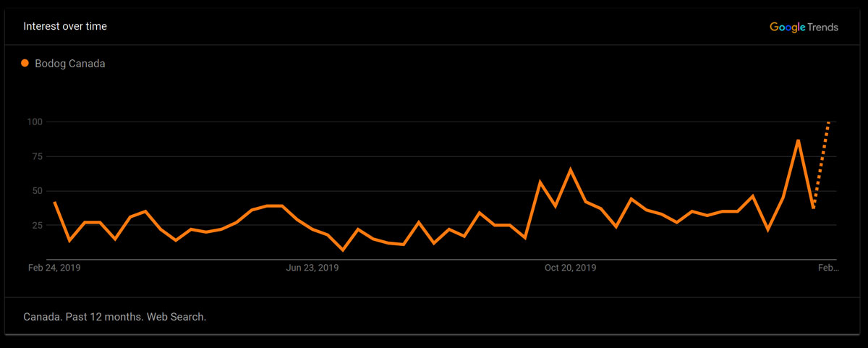Click the 'Feb 24, 2019' date label
The width and height of the screenshot is (868, 348).
click(54, 268)
